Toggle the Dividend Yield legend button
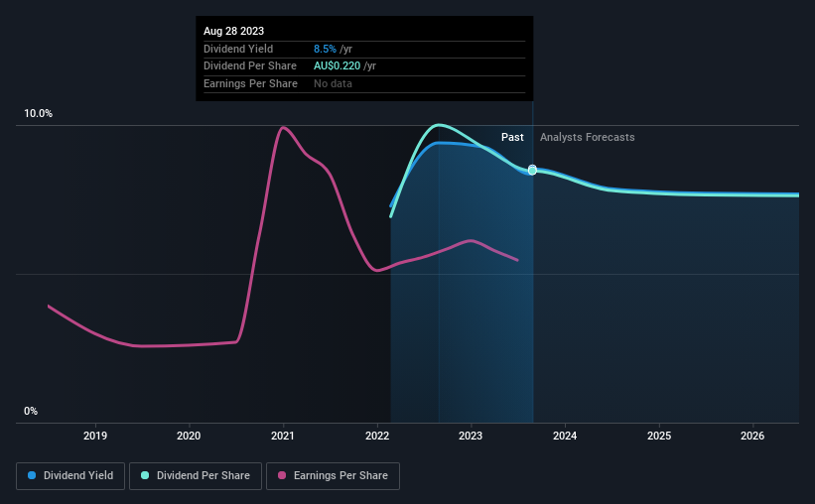Image resolution: width=815 pixels, height=504 pixels. (x=70, y=476)
